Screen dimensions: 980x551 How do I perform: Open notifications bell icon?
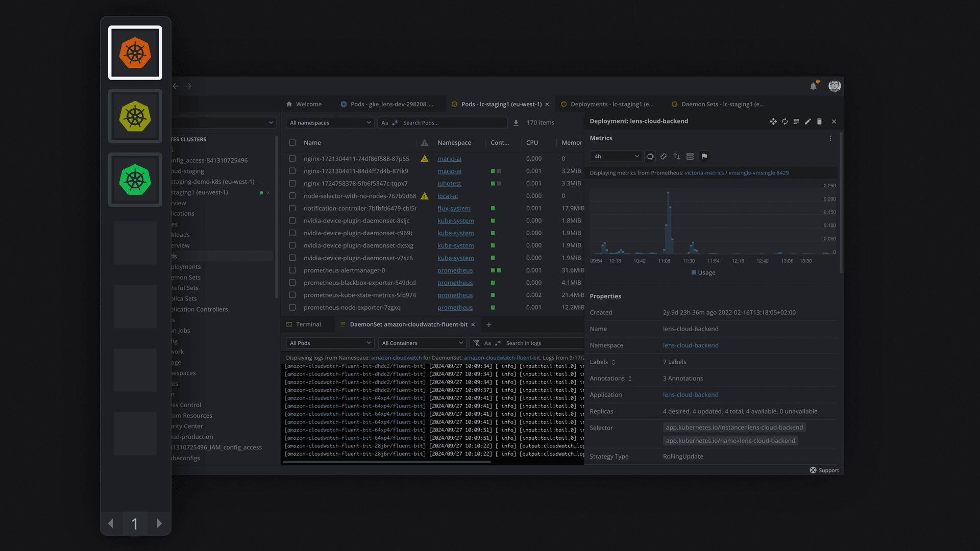pos(813,86)
